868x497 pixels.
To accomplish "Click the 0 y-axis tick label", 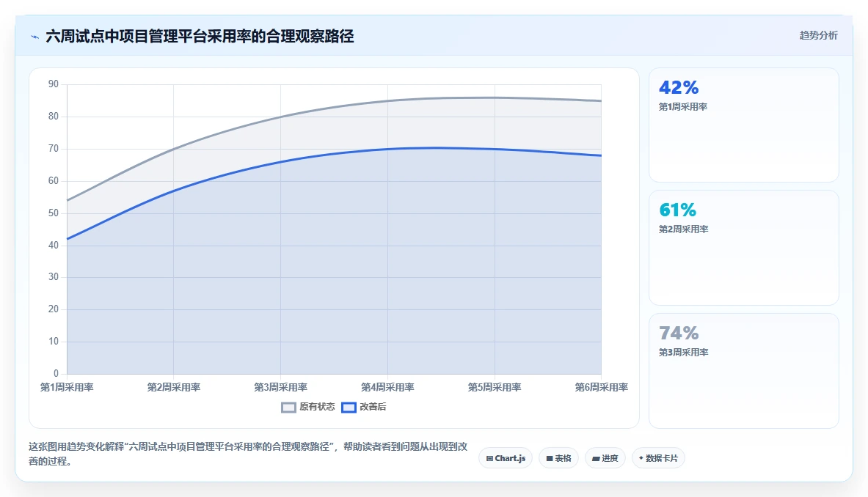I will (56, 374).
